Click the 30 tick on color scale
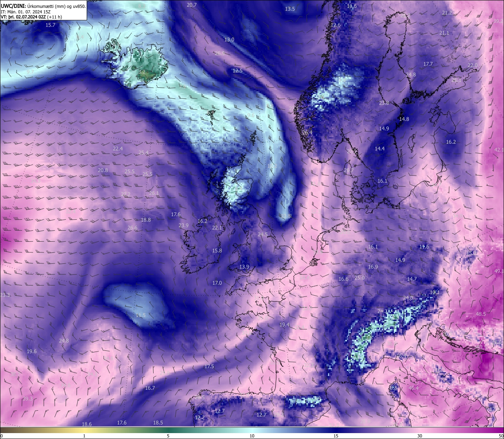The height and width of the screenshot is (439, 504). pos(420,436)
